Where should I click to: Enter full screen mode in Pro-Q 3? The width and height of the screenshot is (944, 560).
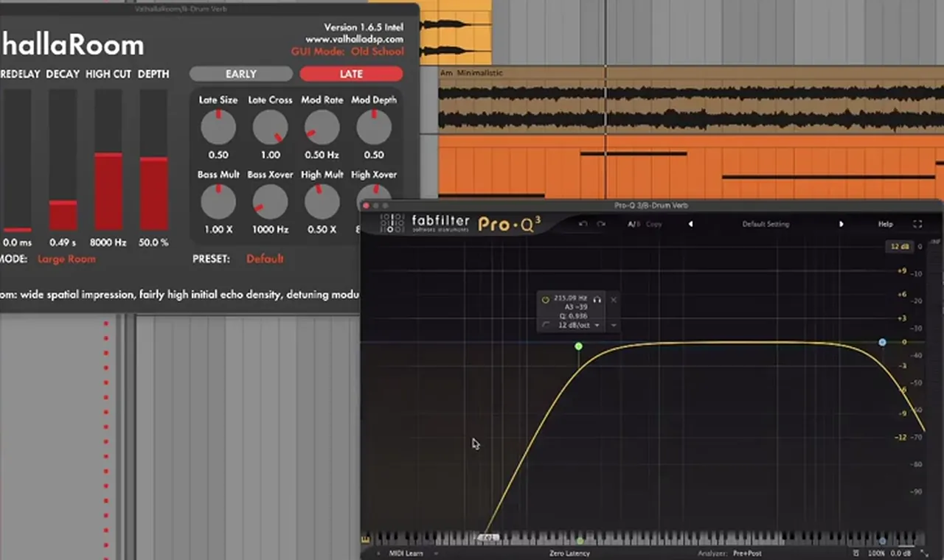pyautogui.click(x=917, y=224)
